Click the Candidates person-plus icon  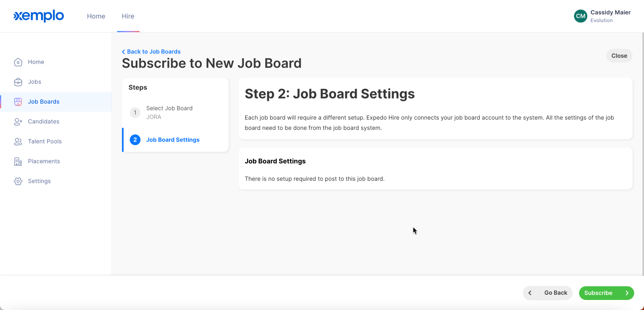pyautogui.click(x=18, y=121)
